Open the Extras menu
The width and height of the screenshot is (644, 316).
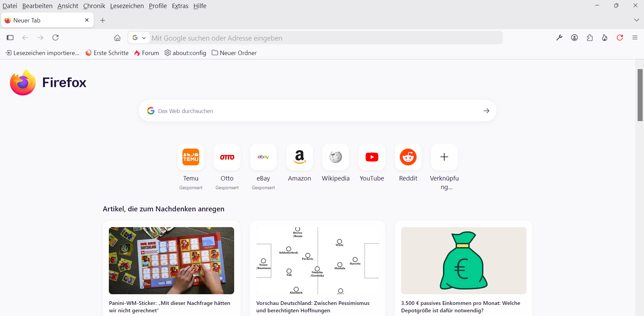pyautogui.click(x=180, y=6)
